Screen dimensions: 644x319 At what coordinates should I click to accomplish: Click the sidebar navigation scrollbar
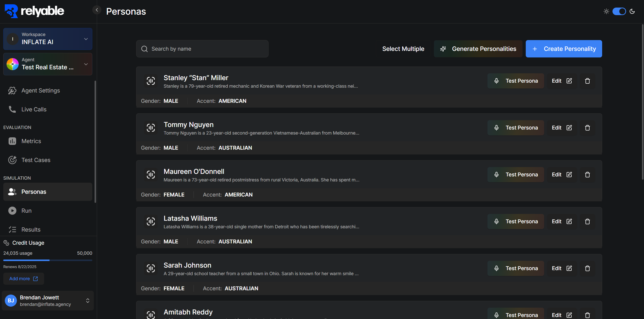95,141
